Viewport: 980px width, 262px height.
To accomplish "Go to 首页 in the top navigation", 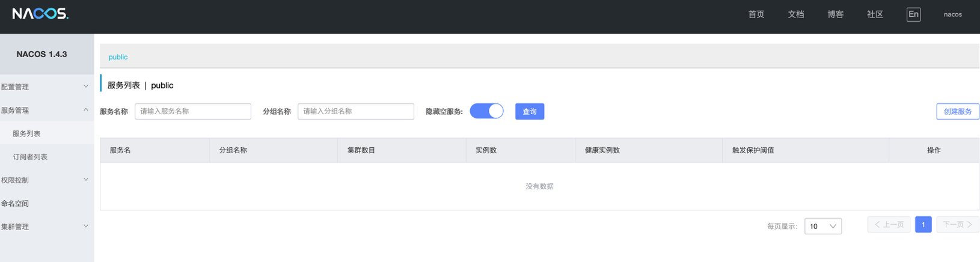I will [756, 14].
